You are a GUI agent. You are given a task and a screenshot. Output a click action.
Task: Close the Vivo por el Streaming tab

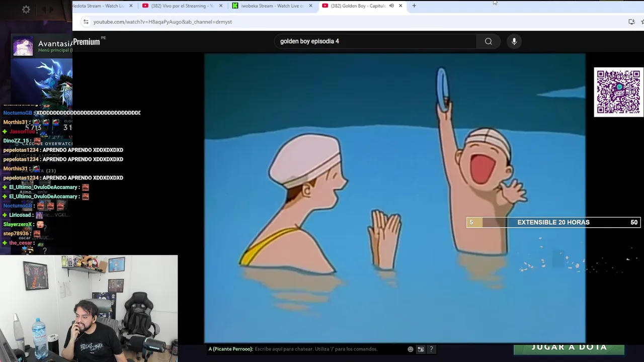220,6
